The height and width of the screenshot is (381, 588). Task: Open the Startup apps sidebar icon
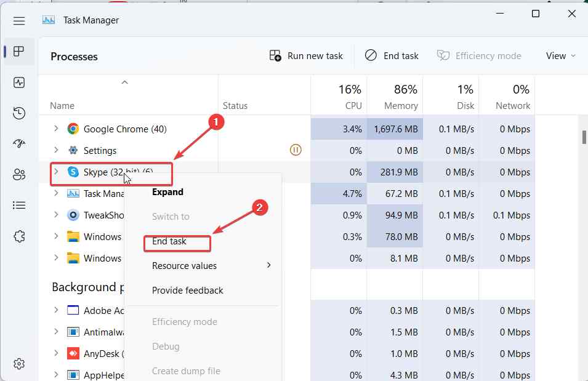[x=18, y=143]
